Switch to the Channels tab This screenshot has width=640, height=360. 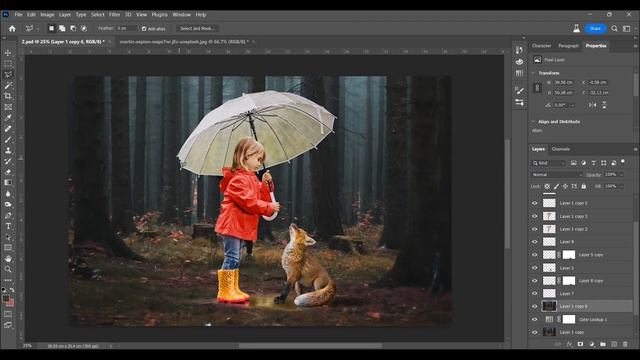click(x=560, y=149)
